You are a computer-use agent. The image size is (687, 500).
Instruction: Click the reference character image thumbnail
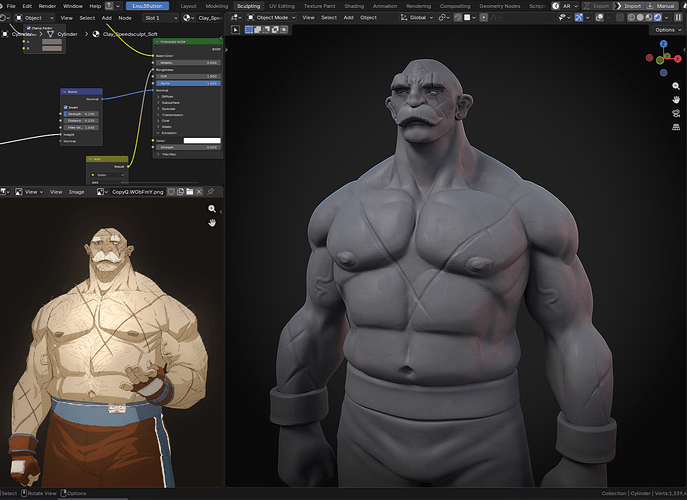click(x=110, y=356)
